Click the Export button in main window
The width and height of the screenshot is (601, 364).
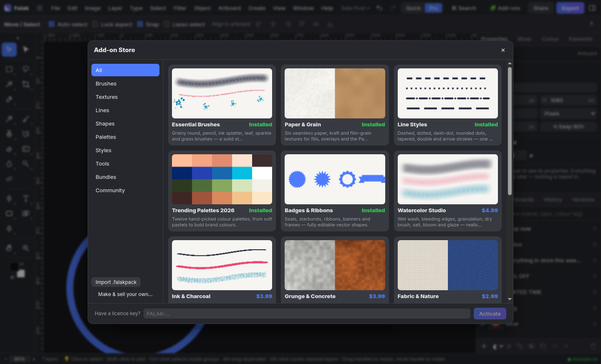pyautogui.click(x=570, y=8)
